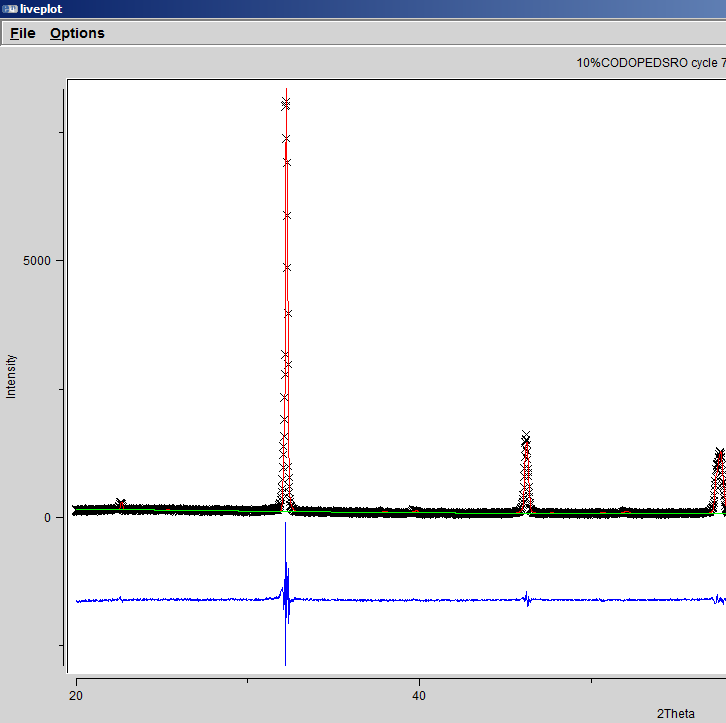Click the blue difference curve spike
The image size is (726, 723).
click(x=286, y=594)
